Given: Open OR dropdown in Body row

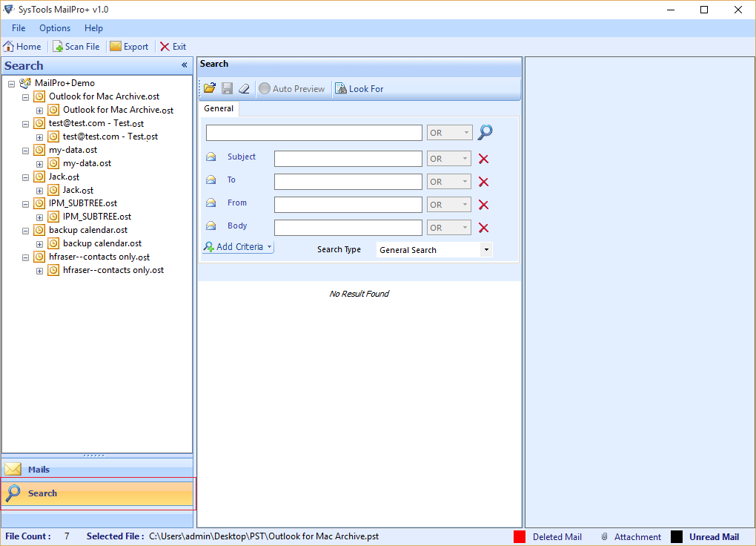Looking at the screenshot, I should pyautogui.click(x=449, y=228).
